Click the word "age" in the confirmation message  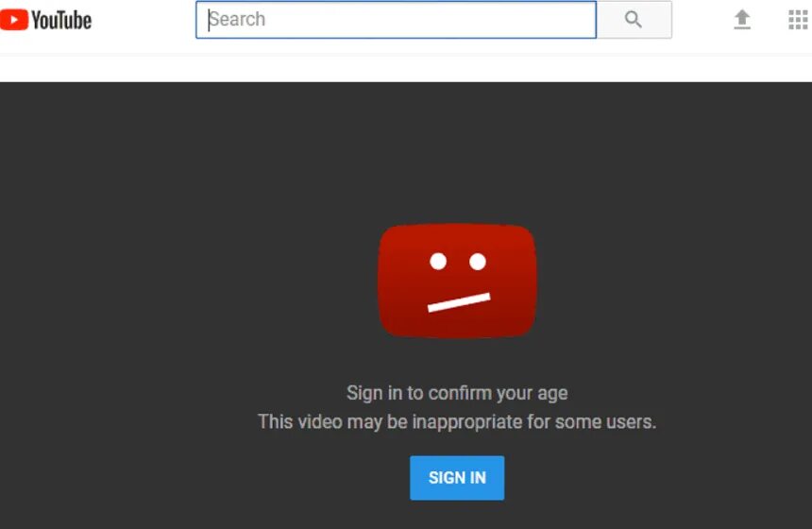[552, 394]
